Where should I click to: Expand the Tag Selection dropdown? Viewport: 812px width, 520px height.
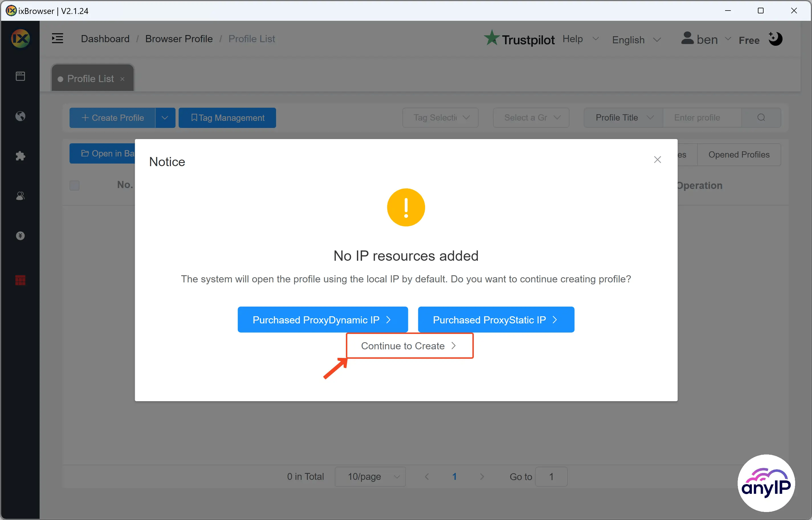coord(440,118)
